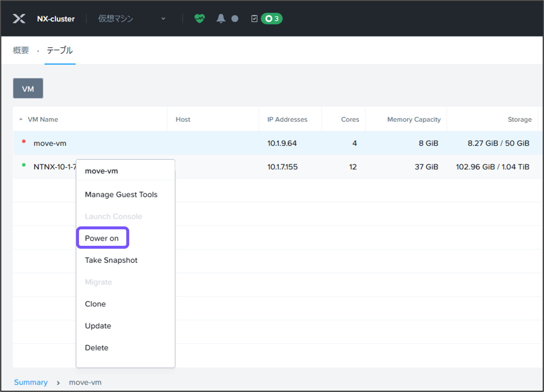The width and height of the screenshot is (544, 392).
Task: Choose Take Snapshot in context menu
Action: 111,260
